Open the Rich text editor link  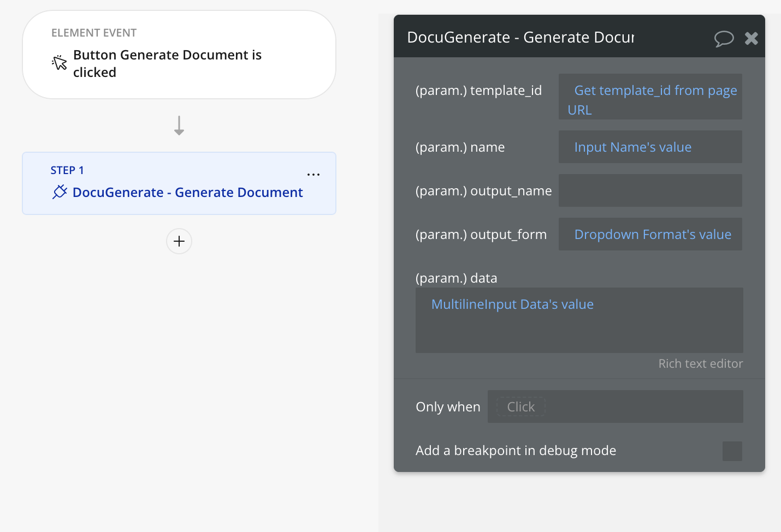[x=700, y=364]
